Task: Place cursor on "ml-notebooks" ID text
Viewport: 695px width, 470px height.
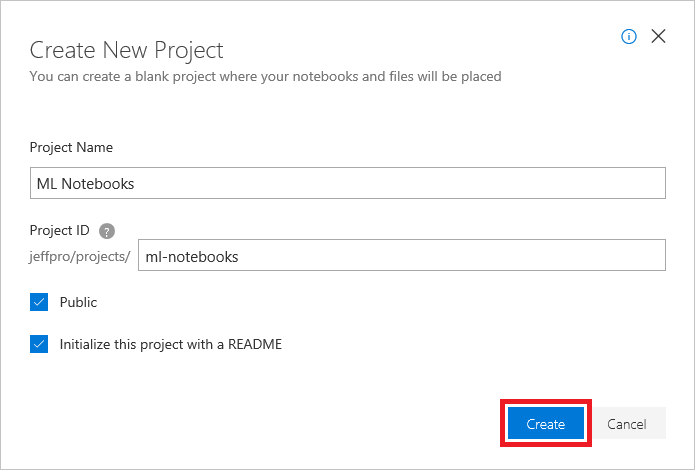Action: tap(192, 256)
